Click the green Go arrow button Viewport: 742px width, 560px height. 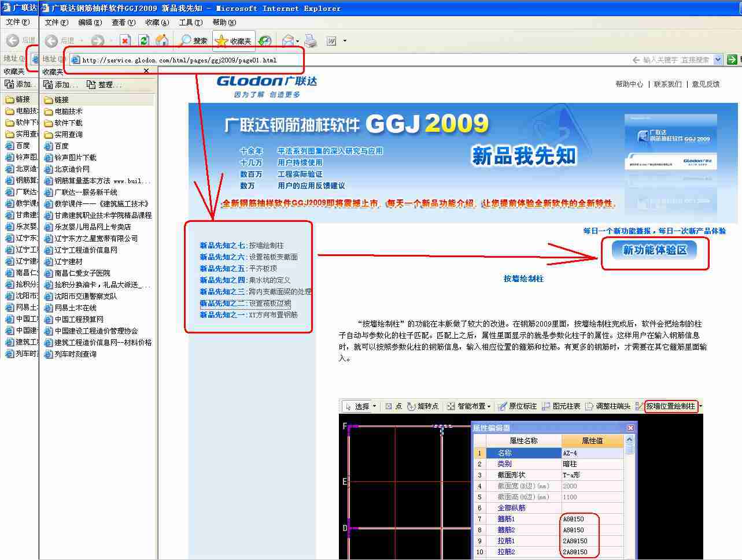pyautogui.click(x=732, y=60)
